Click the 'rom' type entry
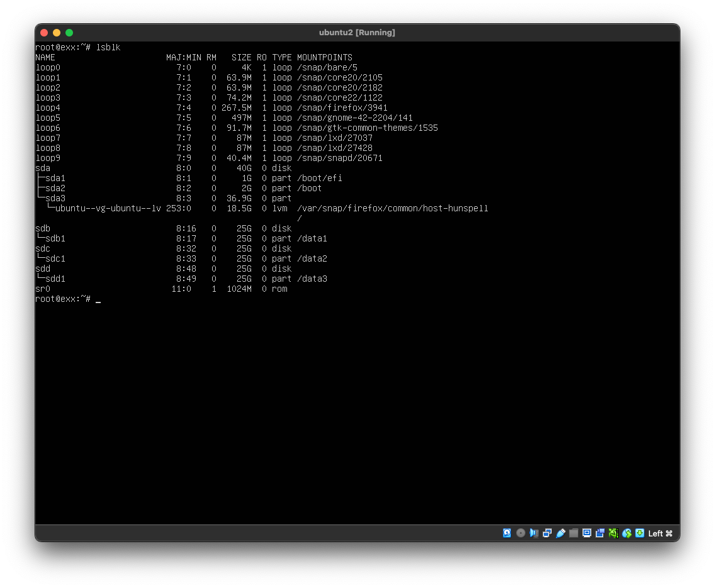 pyautogui.click(x=280, y=289)
